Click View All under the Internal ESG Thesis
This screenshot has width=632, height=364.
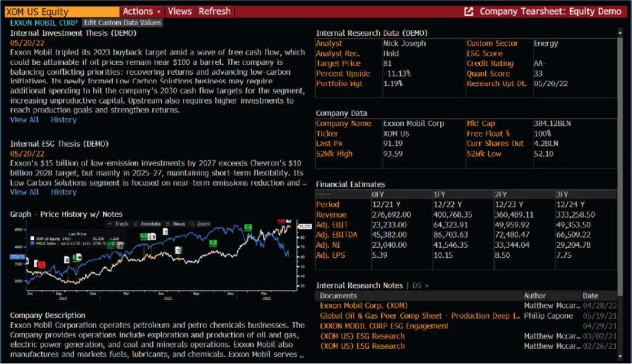point(24,192)
